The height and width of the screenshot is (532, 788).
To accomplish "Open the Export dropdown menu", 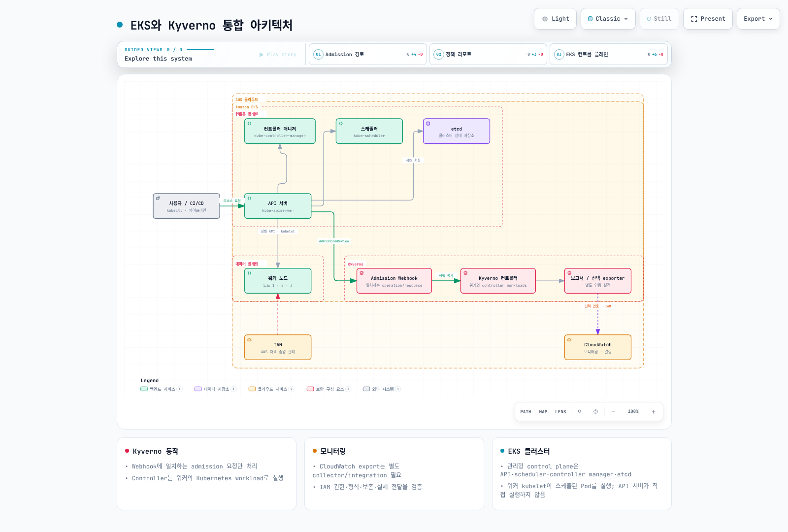I will tap(758, 19).
